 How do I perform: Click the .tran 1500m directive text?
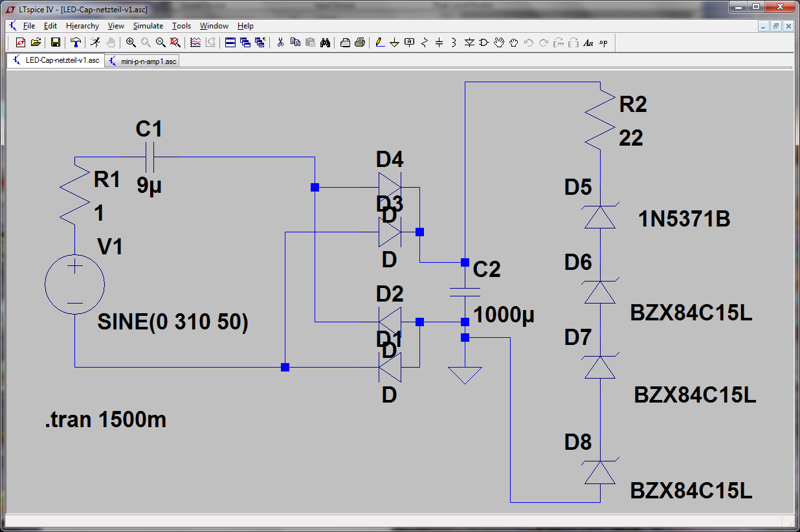coord(106,419)
